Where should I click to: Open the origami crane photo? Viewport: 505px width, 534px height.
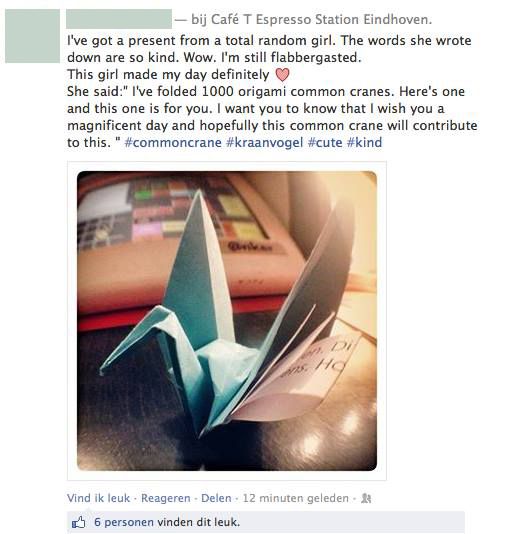[x=227, y=320]
